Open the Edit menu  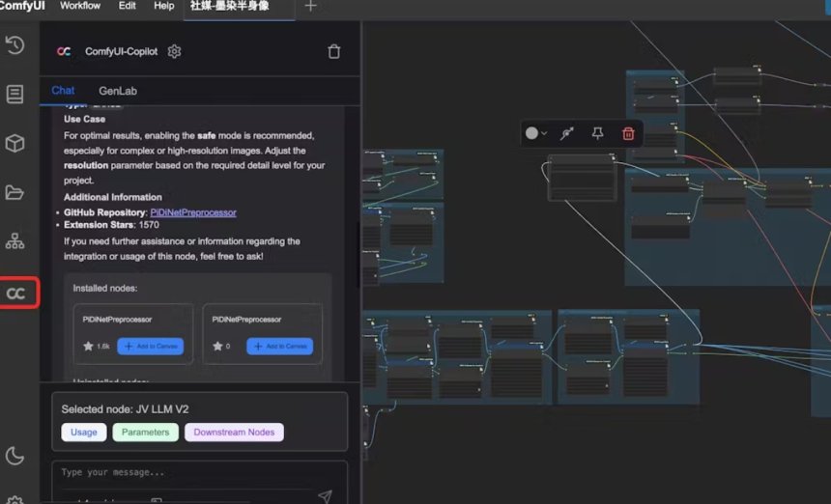tap(127, 6)
